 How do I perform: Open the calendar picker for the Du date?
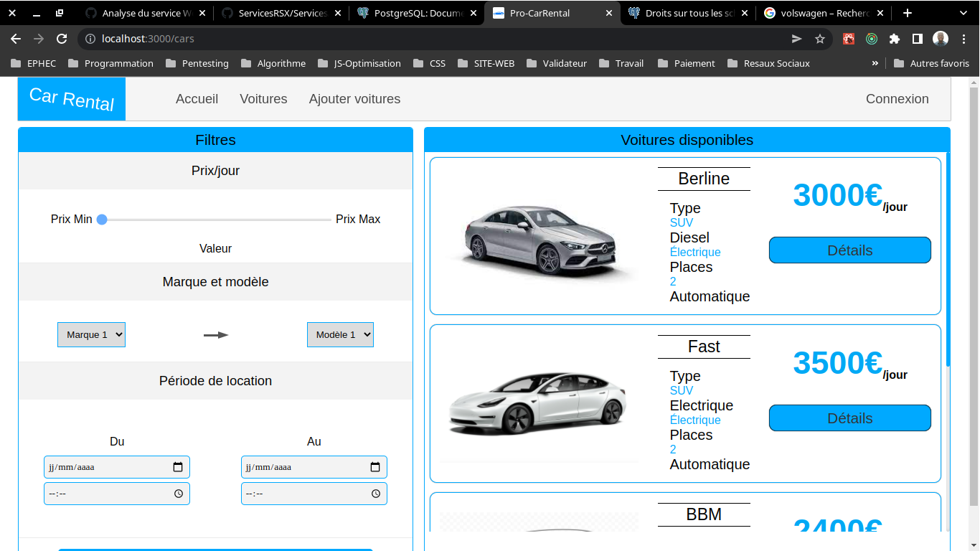pos(178,467)
